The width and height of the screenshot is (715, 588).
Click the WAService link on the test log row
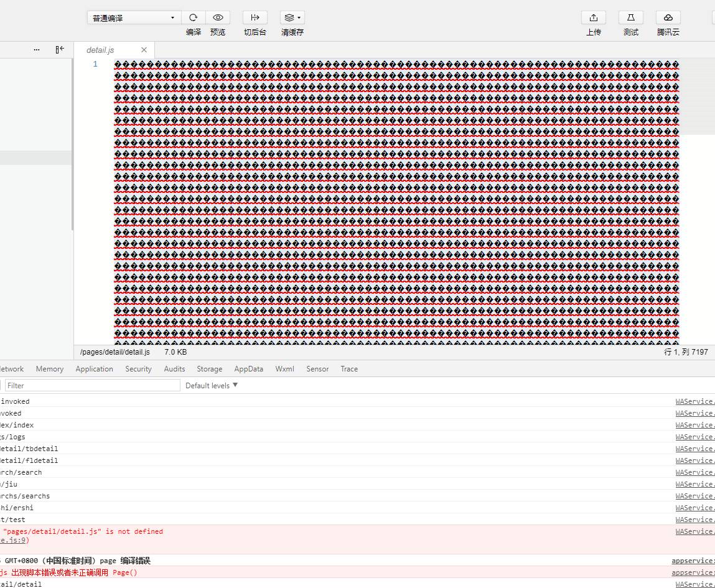click(695, 520)
